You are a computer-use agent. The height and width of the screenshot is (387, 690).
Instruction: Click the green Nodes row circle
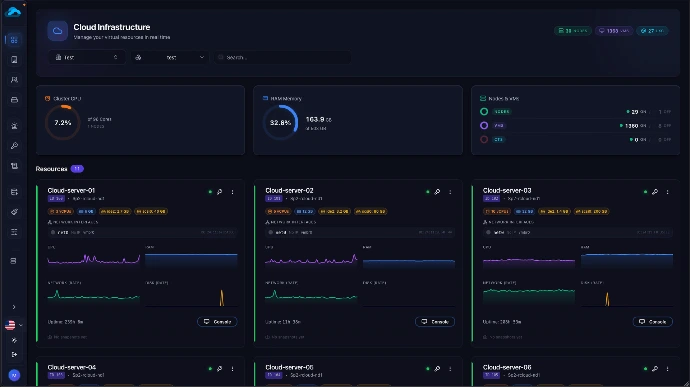484,112
